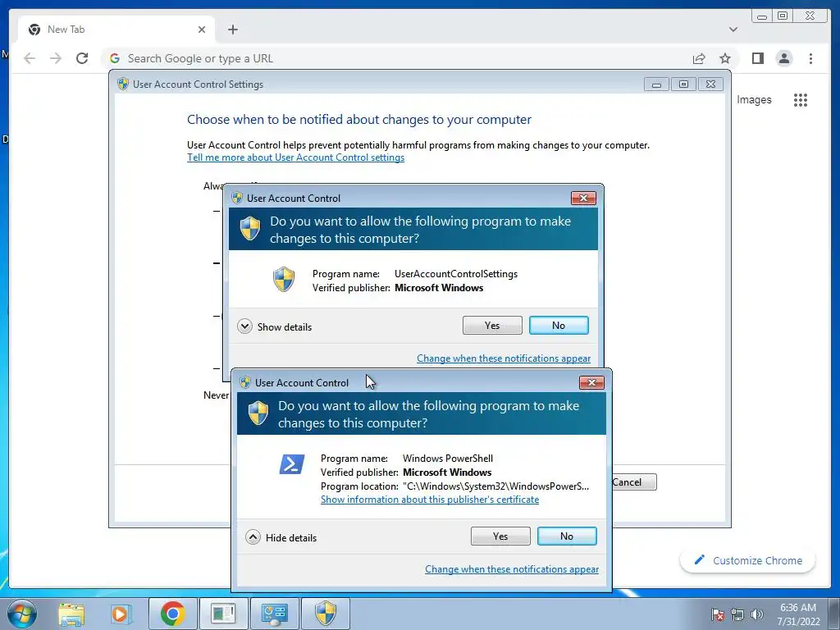Open Windows Explorer from the taskbar
This screenshot has height=630, width=840.
[71, 614]
